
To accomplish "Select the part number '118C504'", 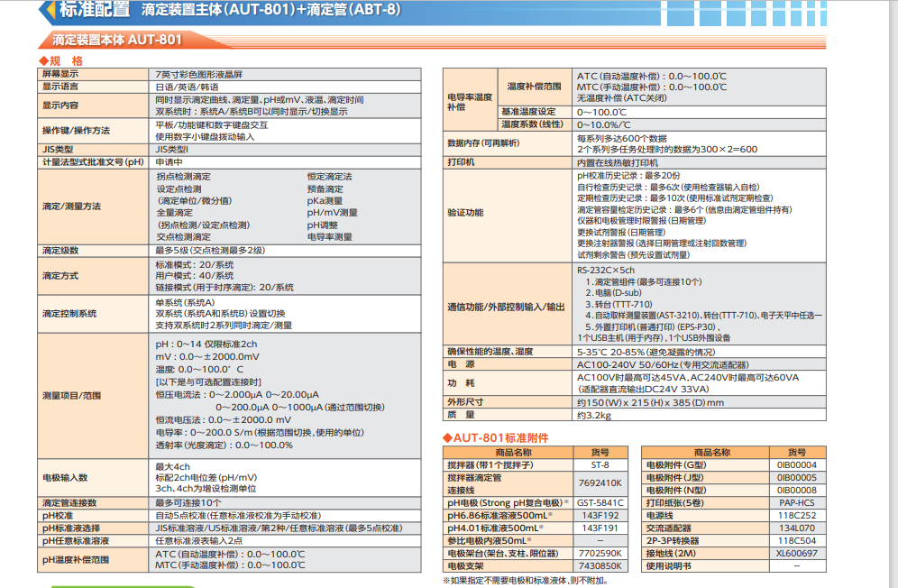I will pyautogui.click(x=797, y=540).
